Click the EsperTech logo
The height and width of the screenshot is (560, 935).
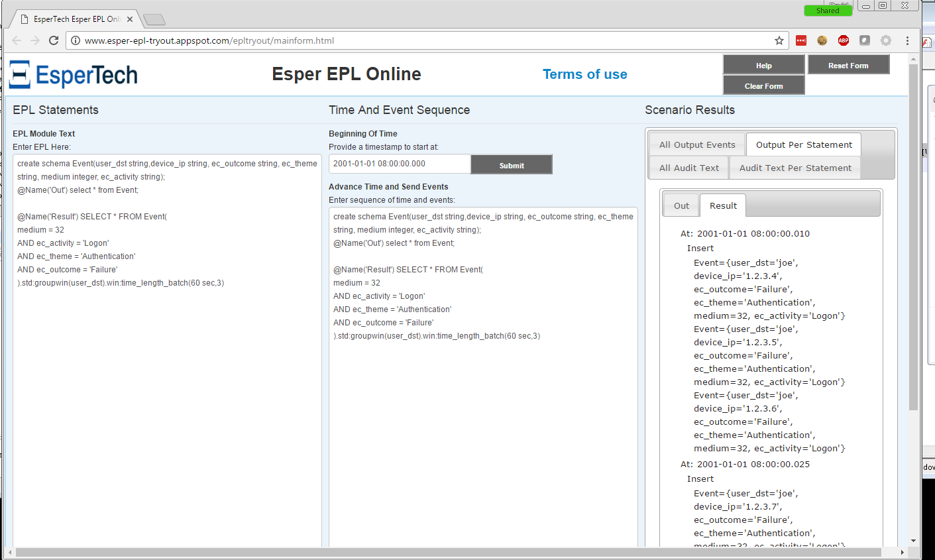click(x=74, y=75)
